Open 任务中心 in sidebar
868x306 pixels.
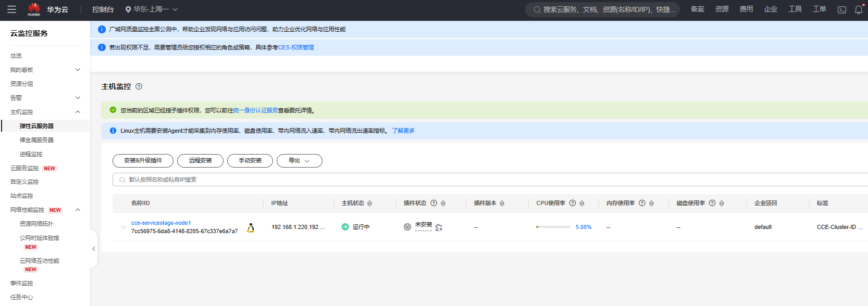click(22, 297)
